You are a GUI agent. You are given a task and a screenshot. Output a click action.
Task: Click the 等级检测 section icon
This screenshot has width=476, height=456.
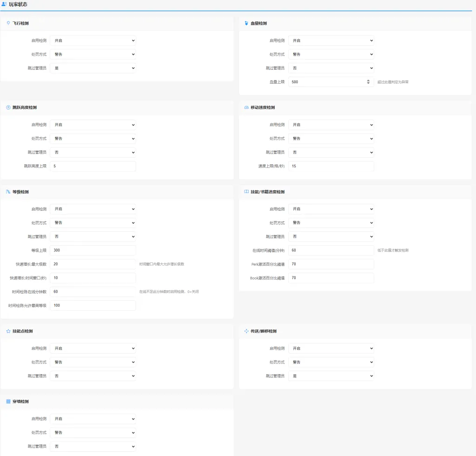coord(8,192)
